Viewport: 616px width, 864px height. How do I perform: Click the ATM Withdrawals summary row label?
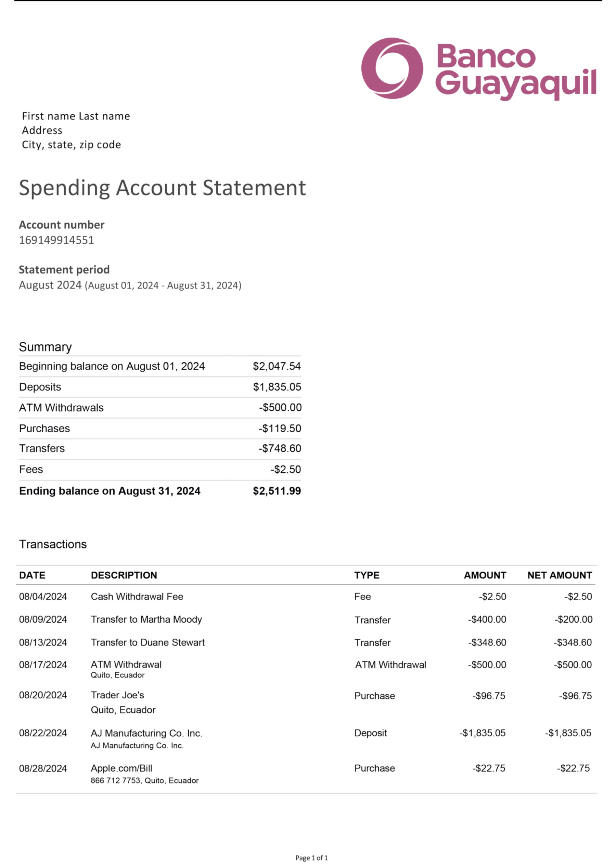pos(62,408)
